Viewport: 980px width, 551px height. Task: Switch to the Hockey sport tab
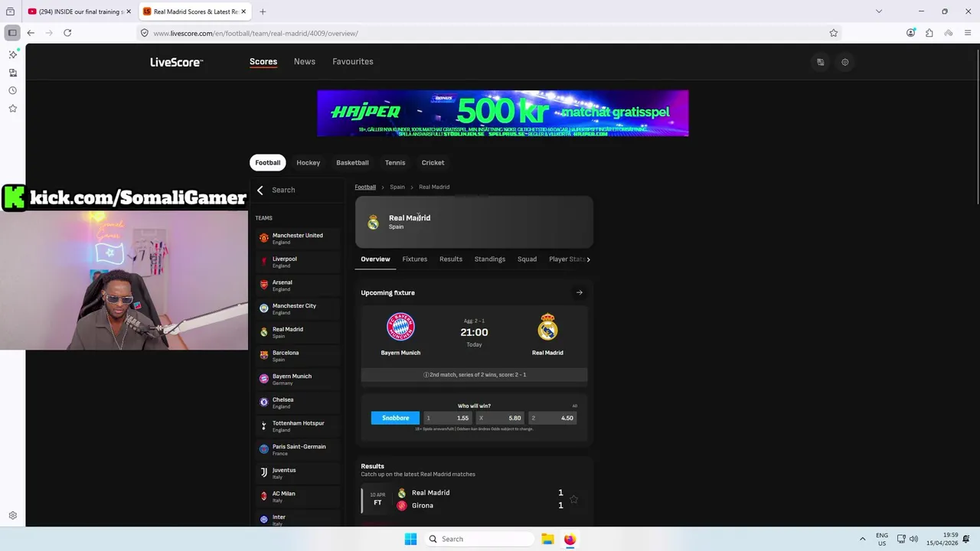(x=309, y=162)
